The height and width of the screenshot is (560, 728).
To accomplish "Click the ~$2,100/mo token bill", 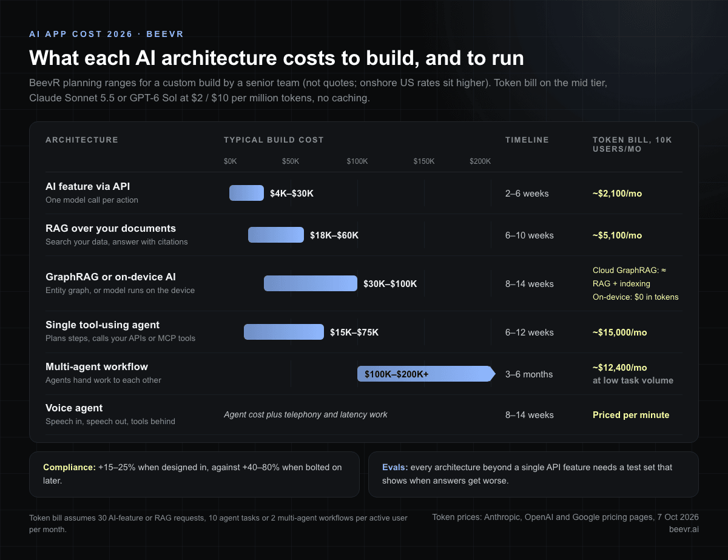I will (x=617, y=194).
